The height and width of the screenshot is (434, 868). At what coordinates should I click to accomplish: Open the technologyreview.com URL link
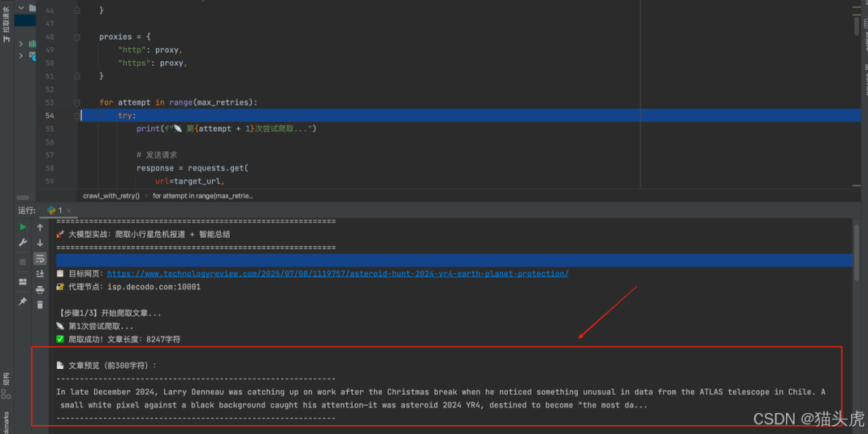338,273
